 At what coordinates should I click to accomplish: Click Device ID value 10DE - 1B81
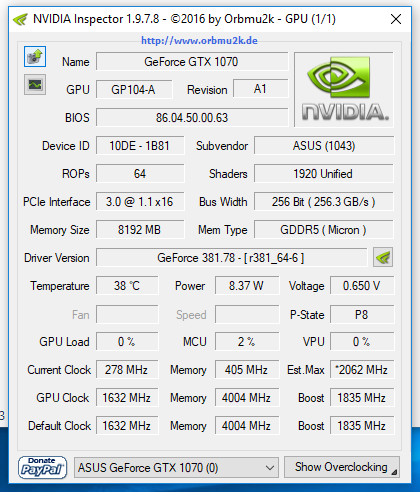click(x=140, y=146)
